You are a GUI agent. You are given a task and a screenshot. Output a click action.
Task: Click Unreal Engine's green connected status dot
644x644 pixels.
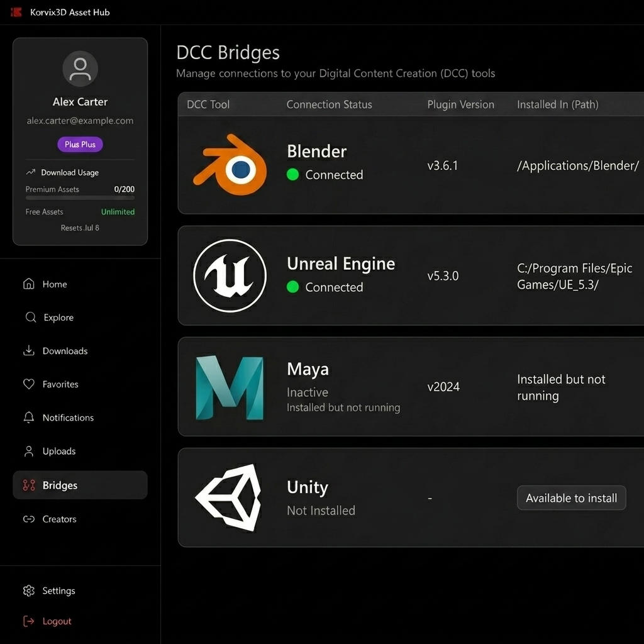point(292,287)
